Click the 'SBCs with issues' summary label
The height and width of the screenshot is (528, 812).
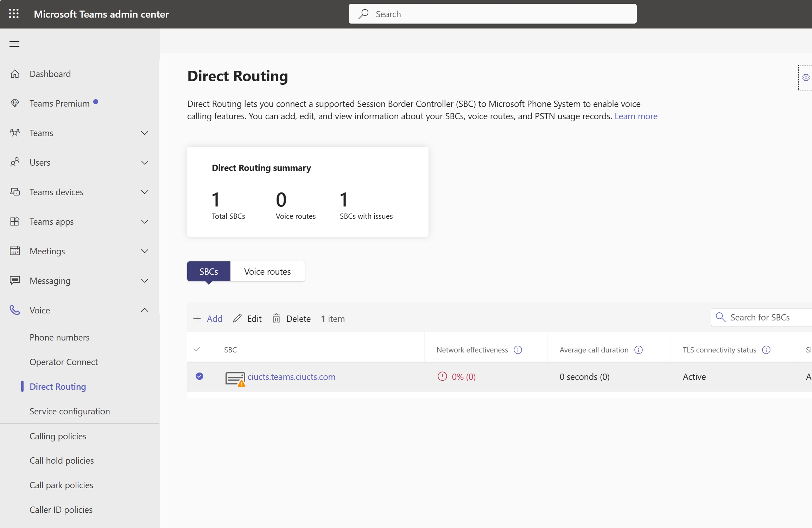click(x=366, y=216)
